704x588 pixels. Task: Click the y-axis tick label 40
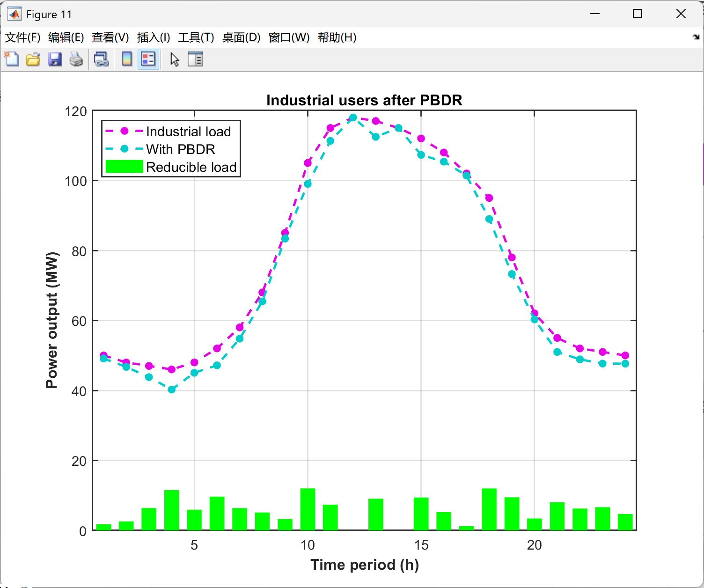(x=79, y=391)
